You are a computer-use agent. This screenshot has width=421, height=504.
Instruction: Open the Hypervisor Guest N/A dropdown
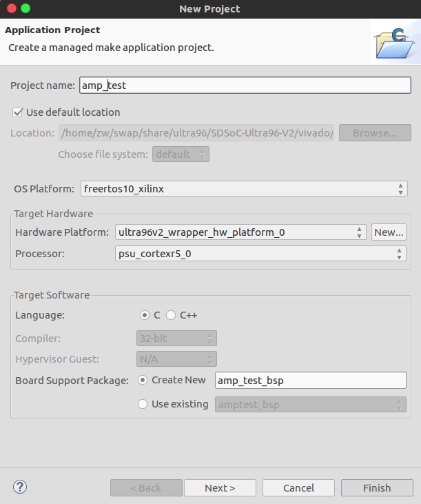[x=176, y=359]
